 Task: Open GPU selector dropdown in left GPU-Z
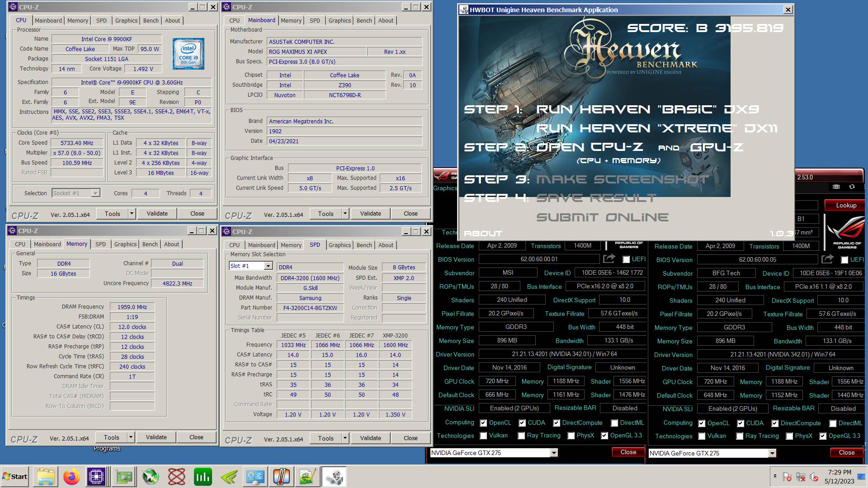[x=554, y=453]
